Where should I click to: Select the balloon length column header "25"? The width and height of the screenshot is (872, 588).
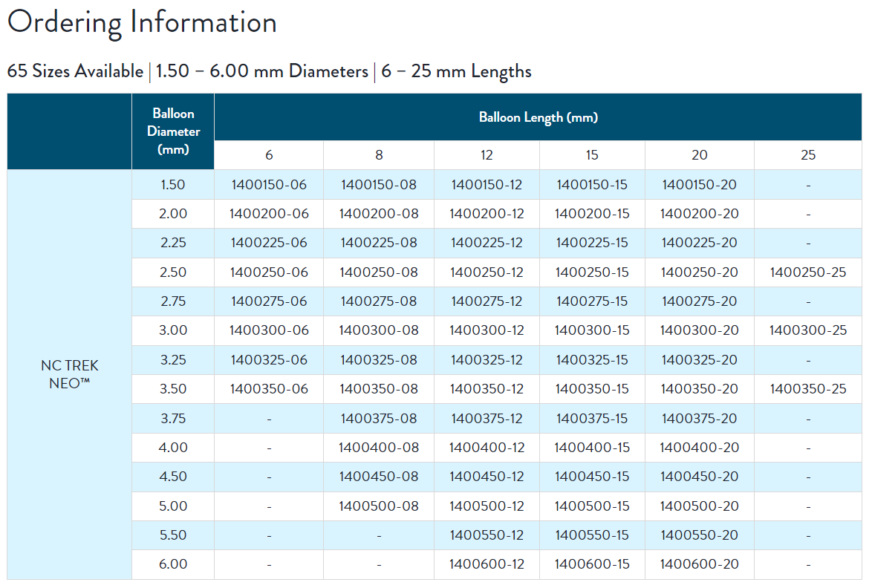pyautogui.click(x=808, y=155)
